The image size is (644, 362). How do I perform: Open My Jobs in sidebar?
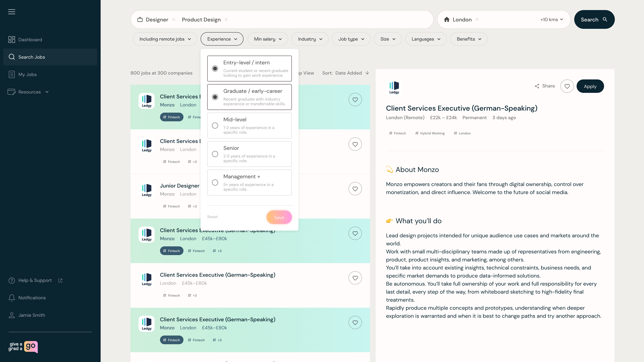coord(50,74)
